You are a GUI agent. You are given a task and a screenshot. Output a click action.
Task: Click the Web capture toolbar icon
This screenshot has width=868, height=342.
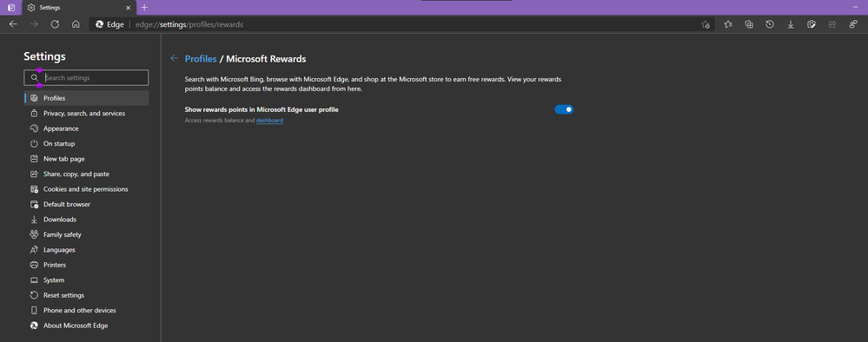click(x=812, y=24)
